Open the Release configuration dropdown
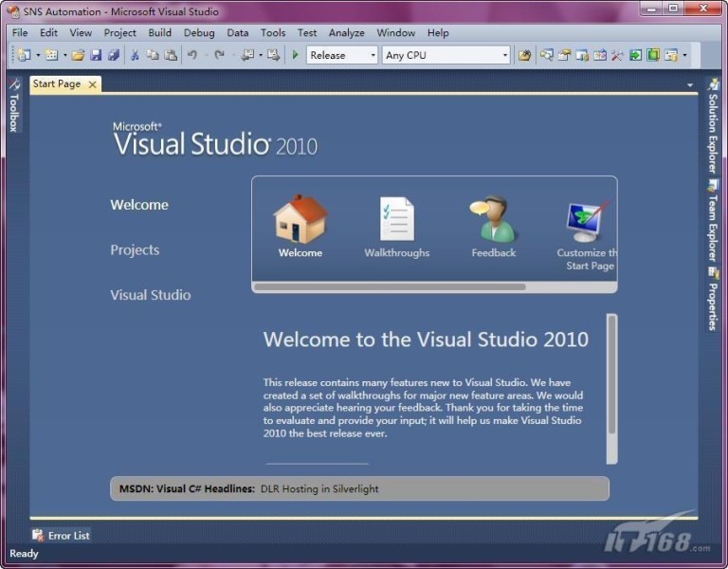The width and height of the screenshot is (728, 569). click(x=342, y=55)
